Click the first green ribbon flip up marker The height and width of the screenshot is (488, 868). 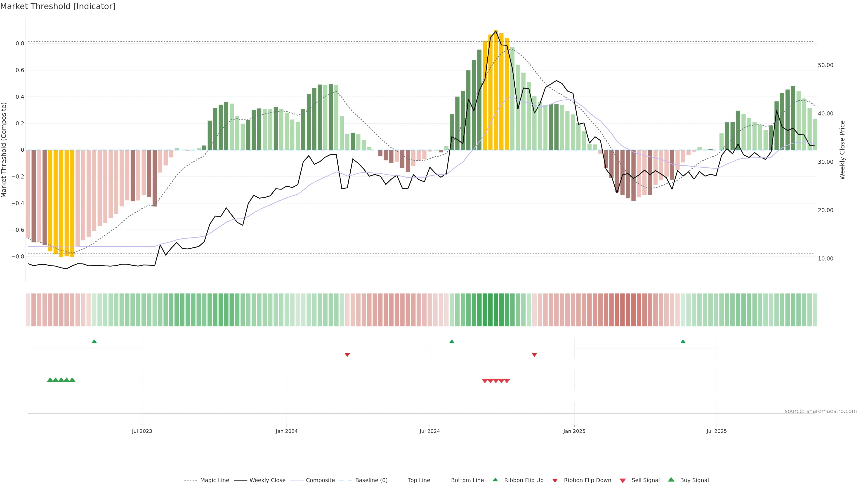pyautogui.click(x=94, y=342)
